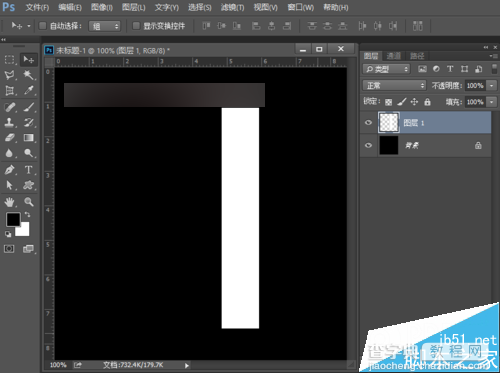Select the Clone Stamp tool
The image size is (500, 373).
click(10, 122)
